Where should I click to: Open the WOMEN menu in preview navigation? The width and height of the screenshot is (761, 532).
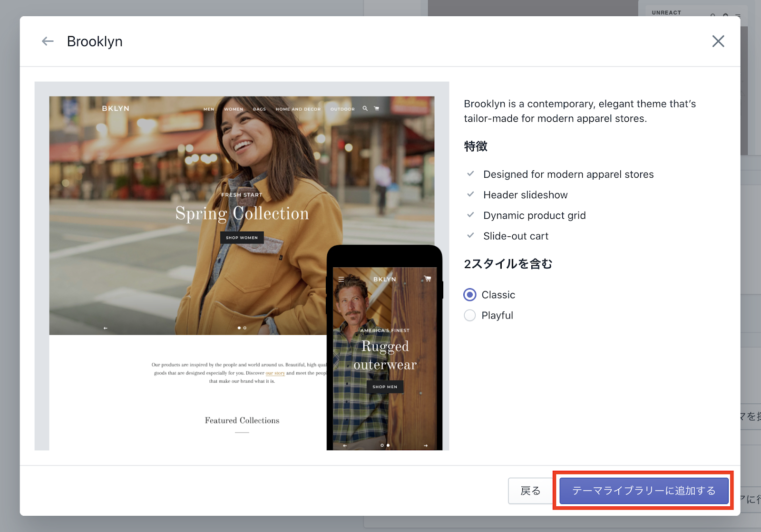click(x=234, y=109)
